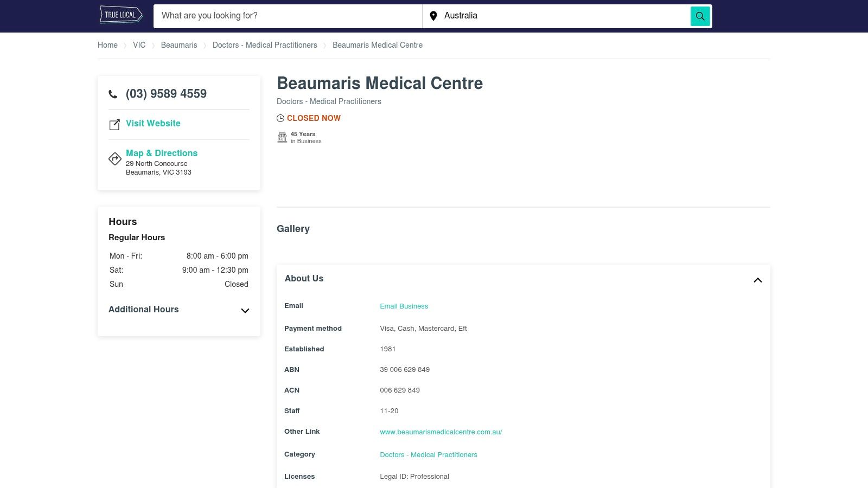Screen dimensions: 868x488
Task: Expand the Additional Hours section
Action: [x=179, y=310]
